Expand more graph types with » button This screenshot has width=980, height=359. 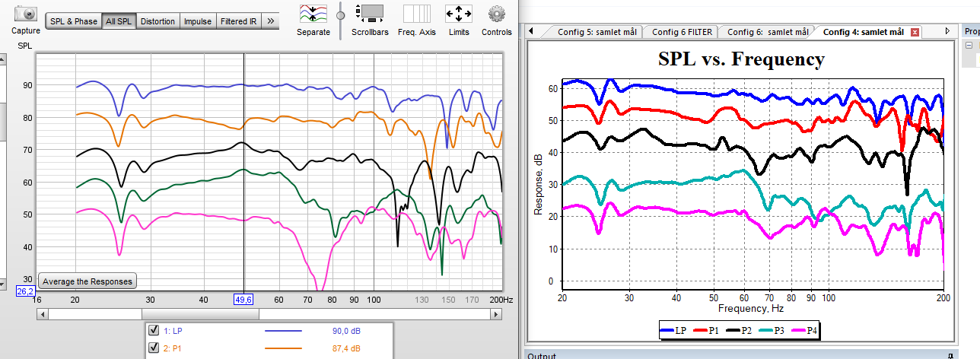coord(270,21)
